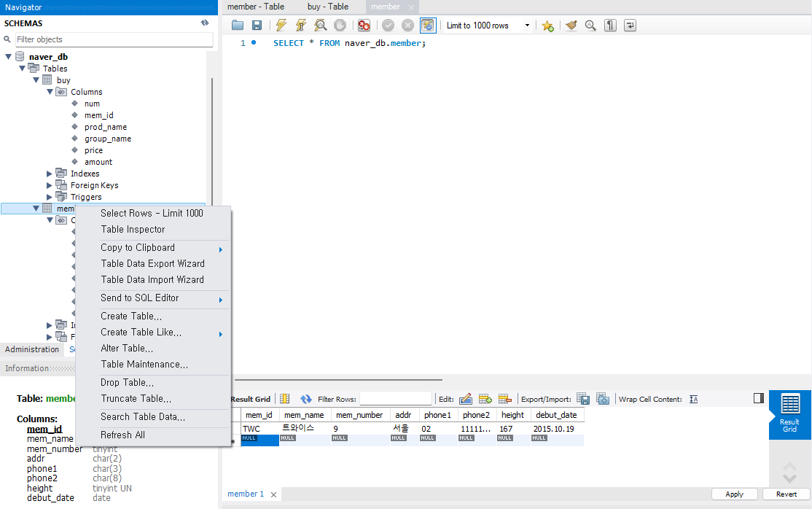Open find panel magnifier icon in editor toolbar
Image resolution: width=812 pixels, height=509 pixels.
click(590, 25)
